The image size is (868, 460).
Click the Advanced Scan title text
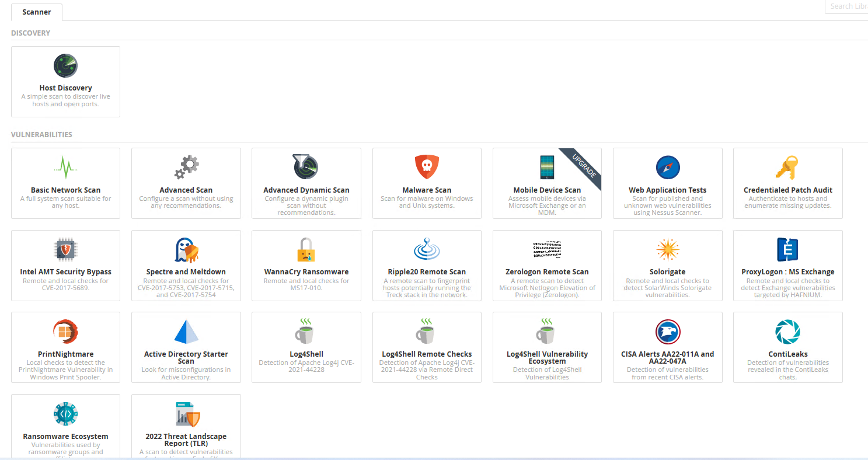click(x=186, y=190)
